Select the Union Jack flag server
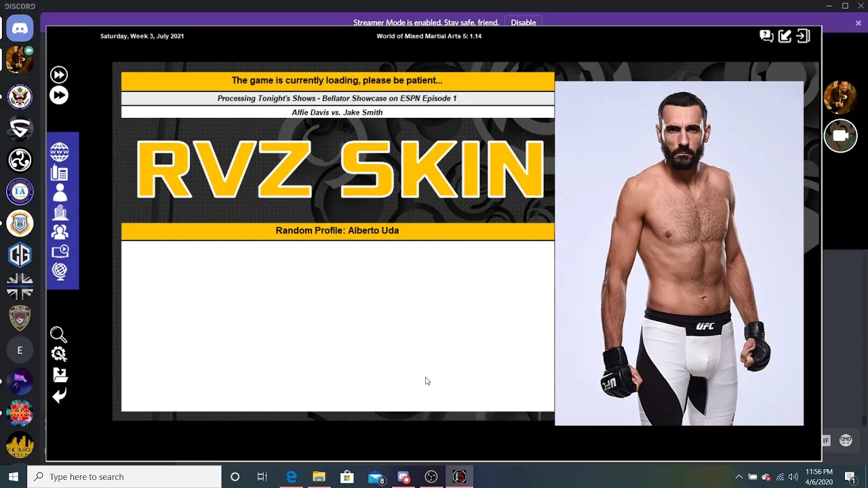The height and width of the screenshot is (488, 868). pyautogui.click(x=20, y=287)
